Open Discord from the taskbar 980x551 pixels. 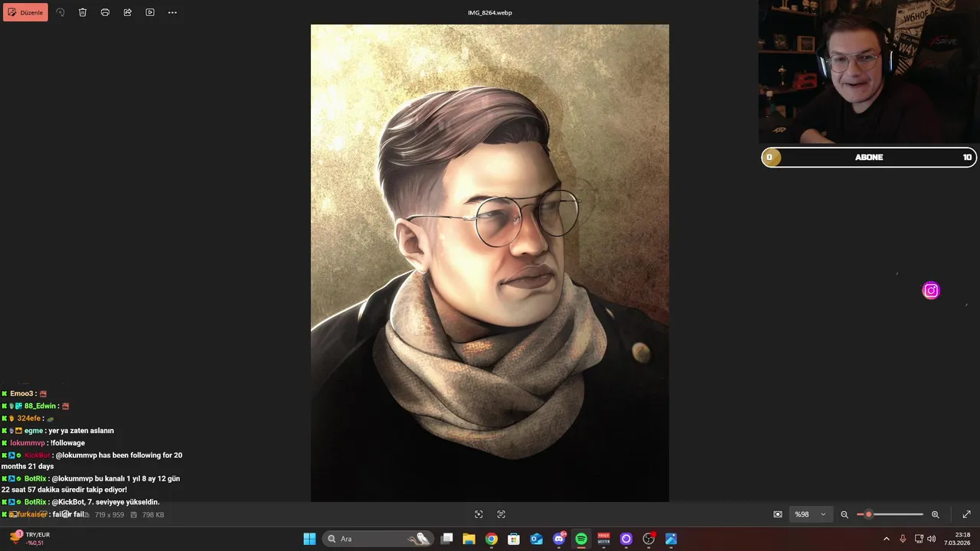point(559,539)
